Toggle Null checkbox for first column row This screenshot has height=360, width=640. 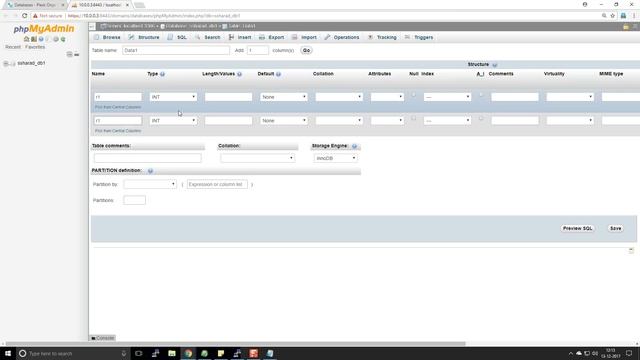tap(413, 95)
